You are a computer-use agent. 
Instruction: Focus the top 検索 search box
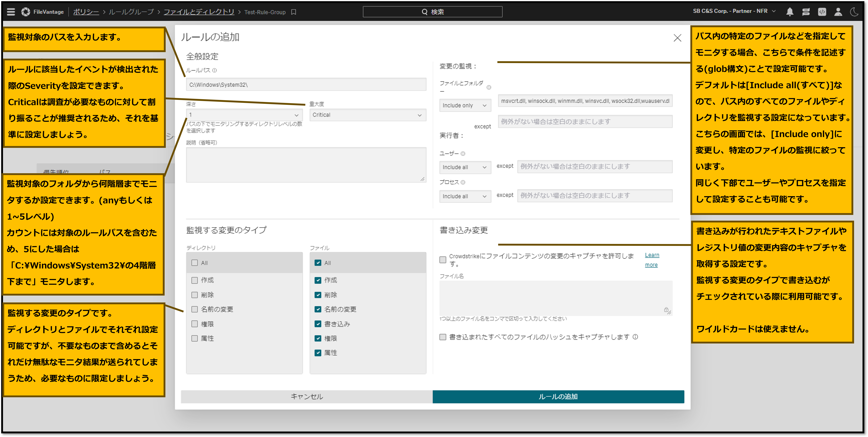[432, 12]
